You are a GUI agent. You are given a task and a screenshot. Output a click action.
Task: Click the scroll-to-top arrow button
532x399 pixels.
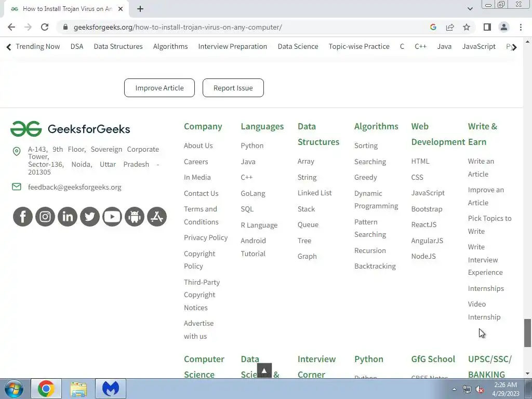pos(264,370)
